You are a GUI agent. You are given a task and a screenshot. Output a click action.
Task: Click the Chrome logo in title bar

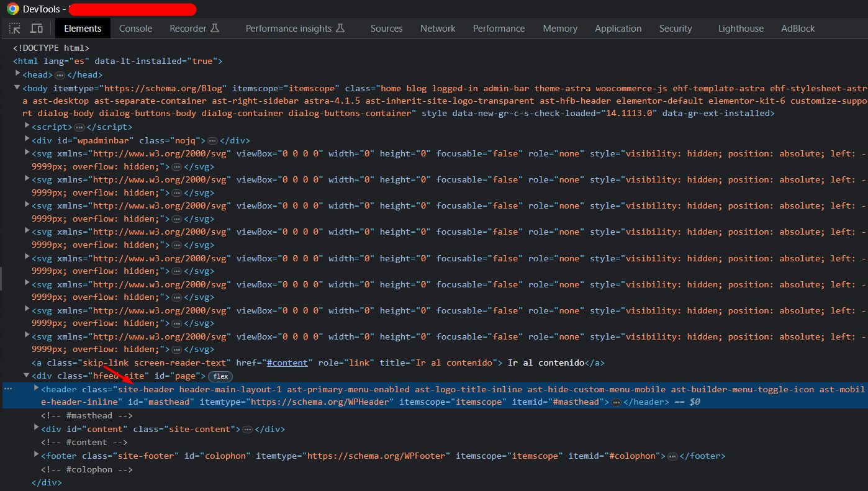tap(13, 9)
